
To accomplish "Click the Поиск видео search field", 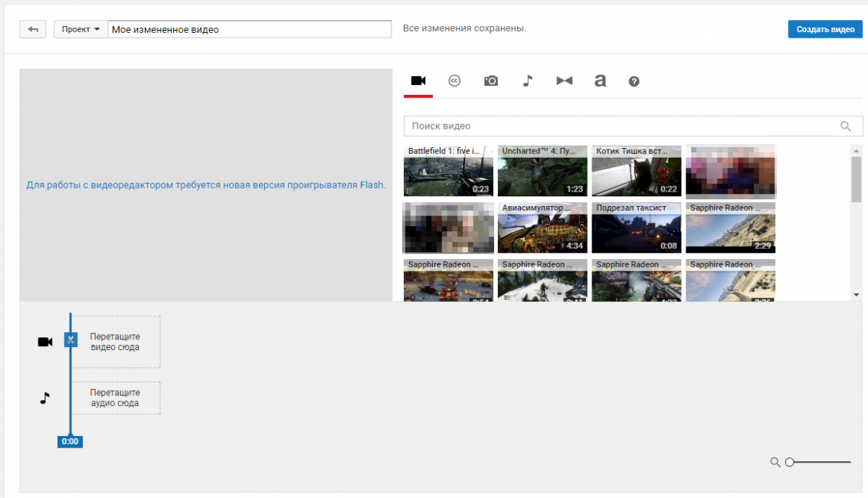I will 633,126.
